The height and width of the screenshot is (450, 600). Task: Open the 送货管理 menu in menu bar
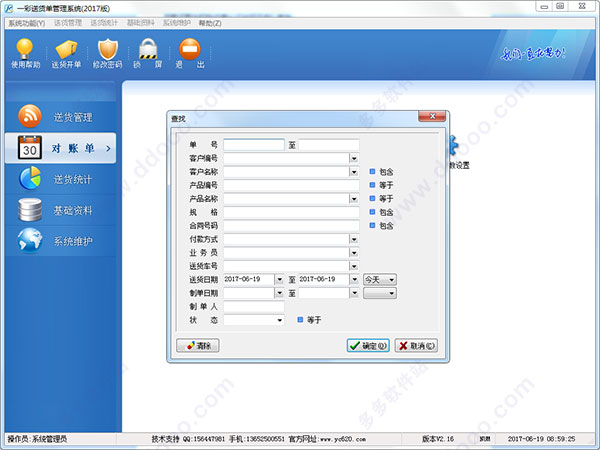[x=68, y=23]
